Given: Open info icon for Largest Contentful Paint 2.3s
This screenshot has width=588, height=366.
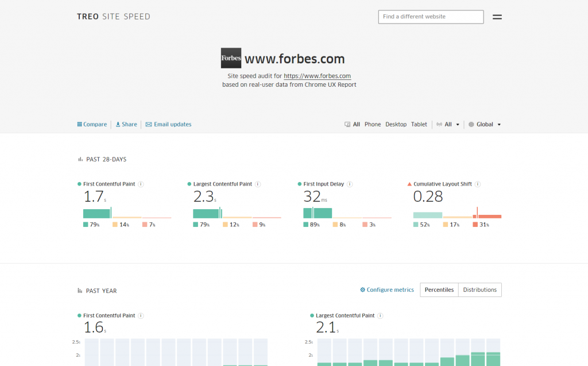Looking at the screenshot, I should pyautogui.click(x=258, y=184).
